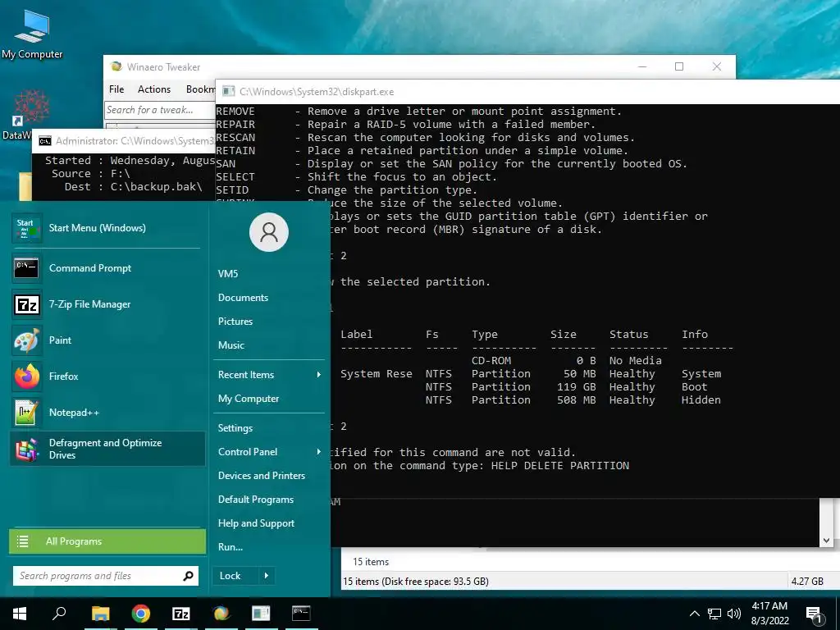Image resolution: width=840 pixels, height=630 pixels.
Task: Click the Start Menu (Windows) icon
Action: click(x=26, y=228)
